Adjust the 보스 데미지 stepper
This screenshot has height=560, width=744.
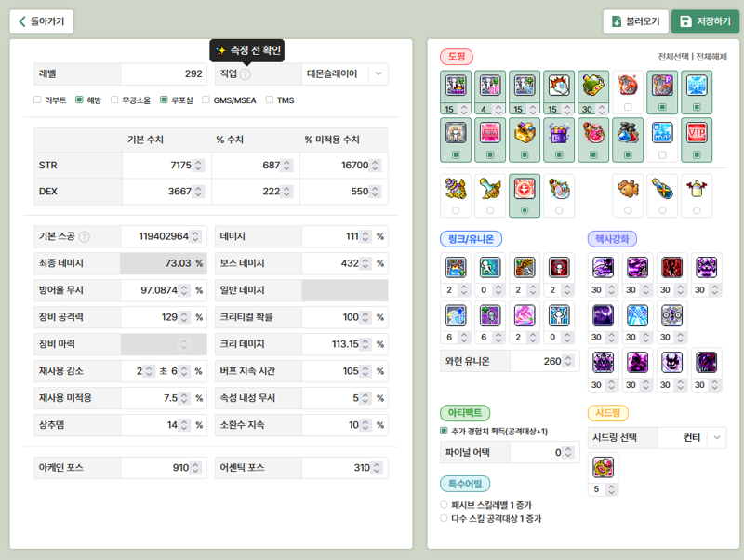365,263
